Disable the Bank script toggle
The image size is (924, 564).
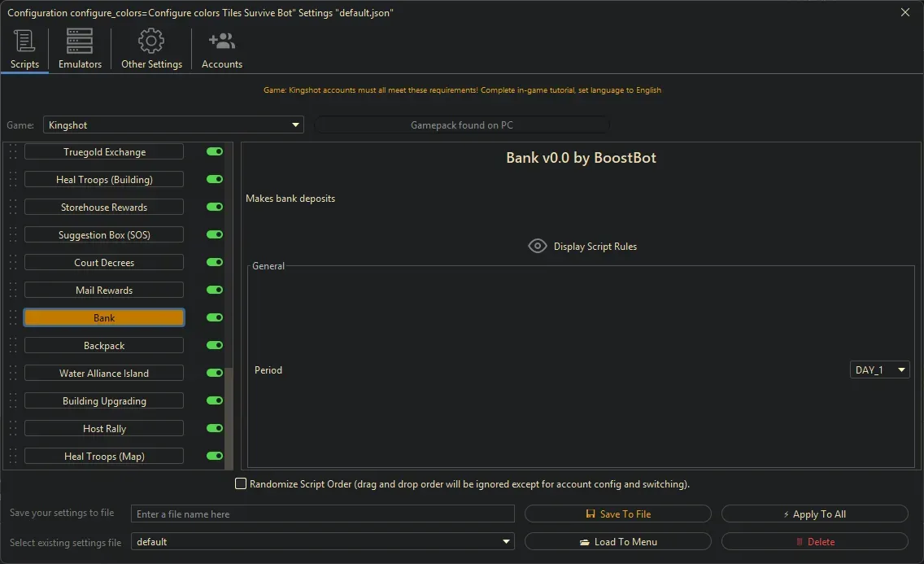pos(213,317)
